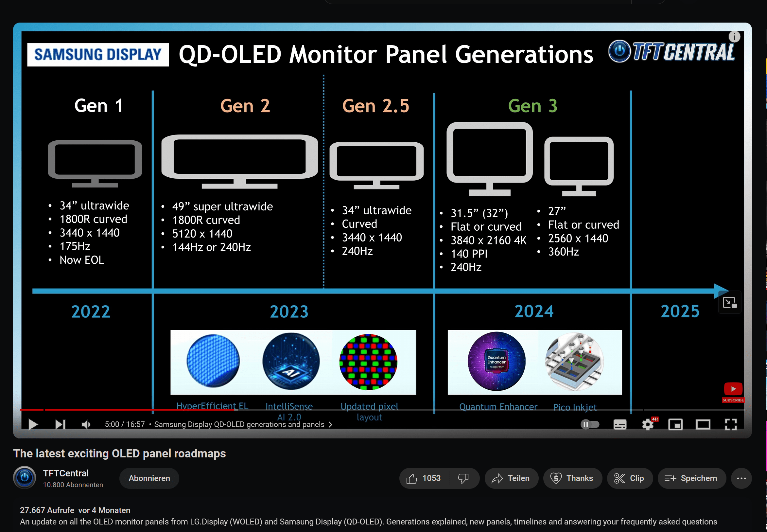This screenshot has height=532, width=767.
Task: Mute the video volume
Action: [x=86, y=424]
